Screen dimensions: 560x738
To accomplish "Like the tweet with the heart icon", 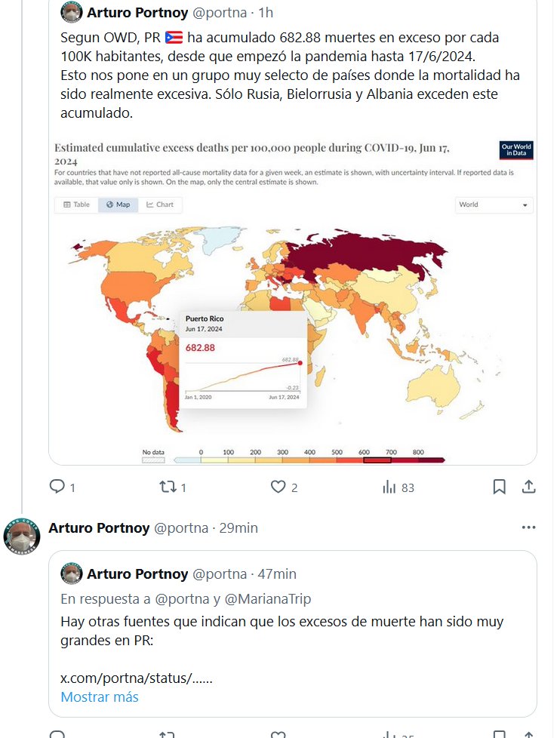I will 278,487.
